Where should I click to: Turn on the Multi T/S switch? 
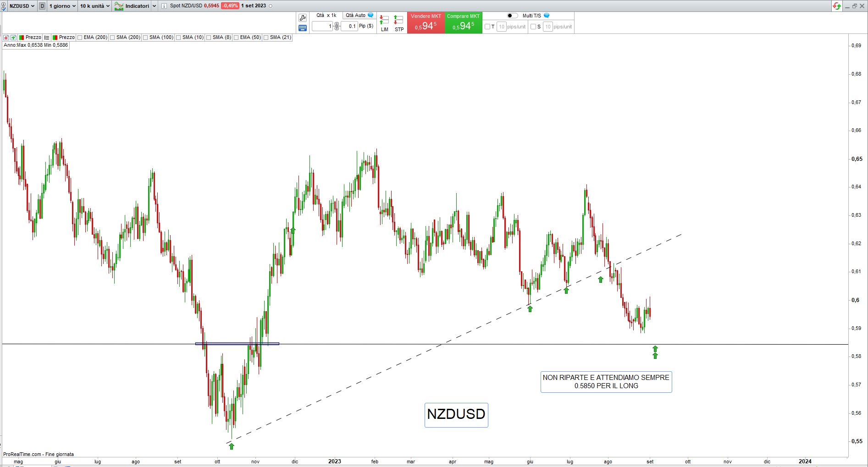point(512,16)
